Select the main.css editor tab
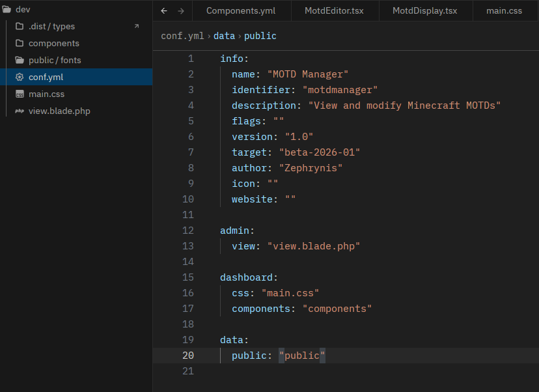Image resolution: width=539 pixels, height=392 pixels. [x=504, y=11]
